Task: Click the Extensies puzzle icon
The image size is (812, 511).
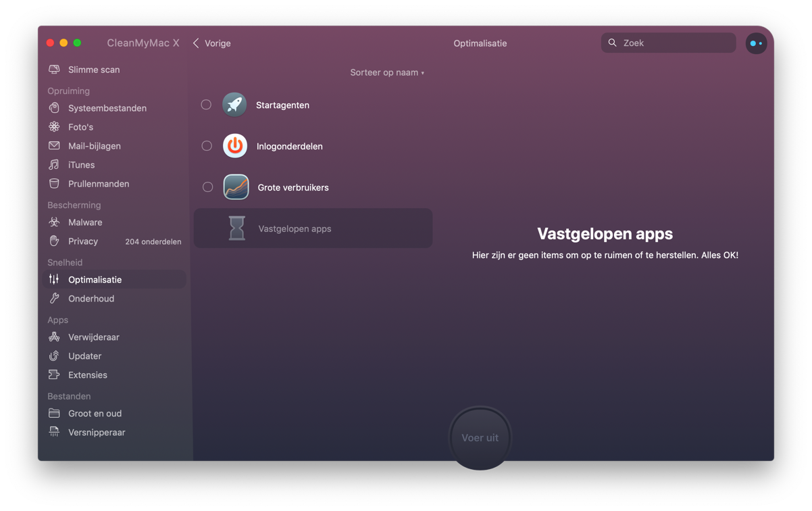Action: 54,375
